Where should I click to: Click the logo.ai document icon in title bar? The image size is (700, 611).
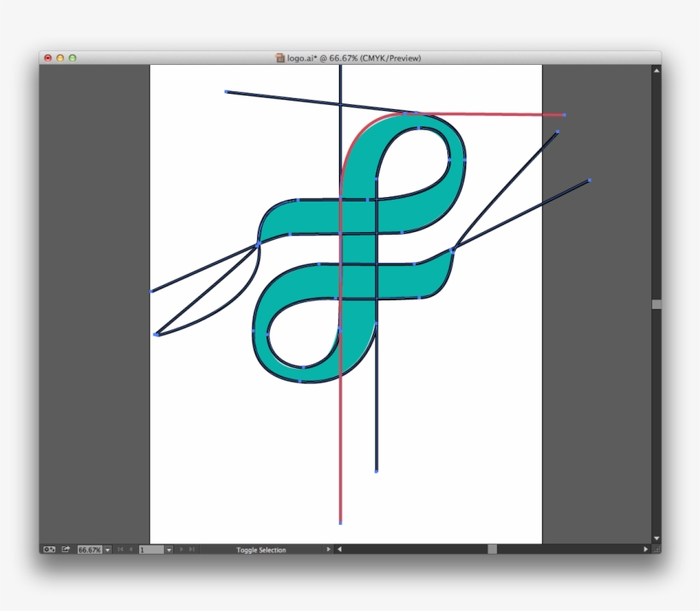click(x=279, y=59)
